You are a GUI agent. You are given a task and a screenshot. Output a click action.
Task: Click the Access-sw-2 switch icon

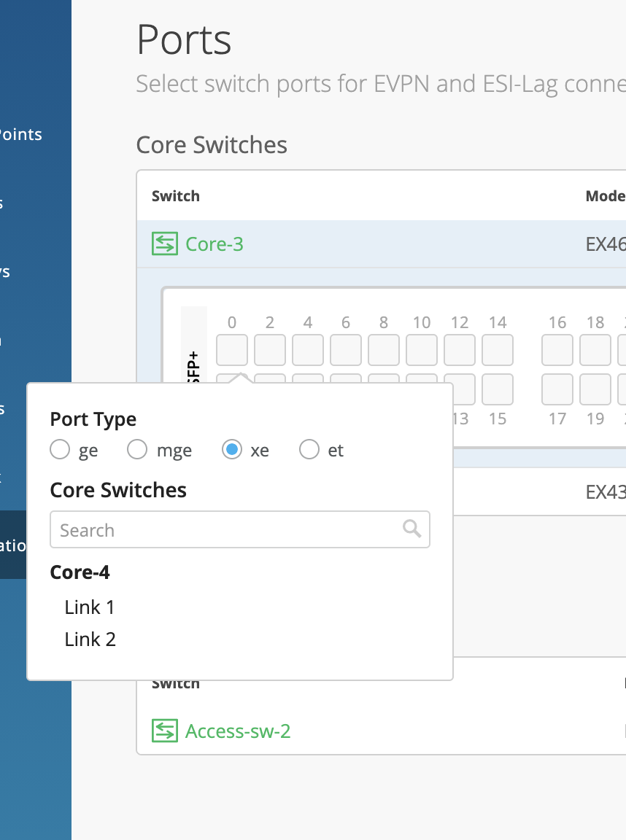[x=164, y=731]
